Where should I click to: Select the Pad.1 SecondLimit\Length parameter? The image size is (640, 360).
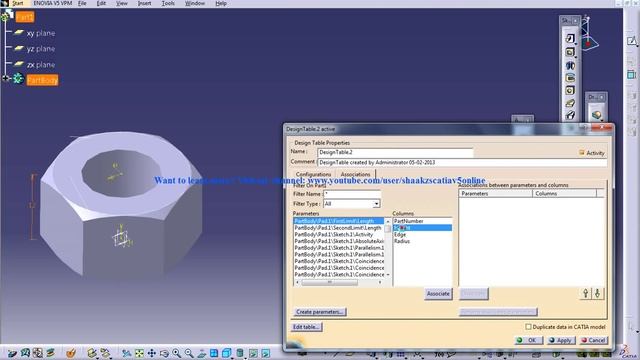[338, 228]
